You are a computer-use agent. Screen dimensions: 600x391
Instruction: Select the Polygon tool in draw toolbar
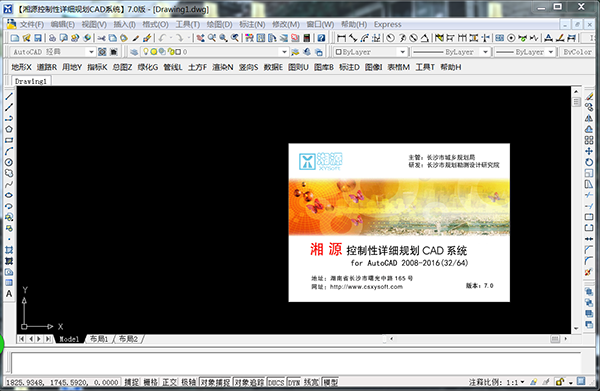(x=9, y=129)
